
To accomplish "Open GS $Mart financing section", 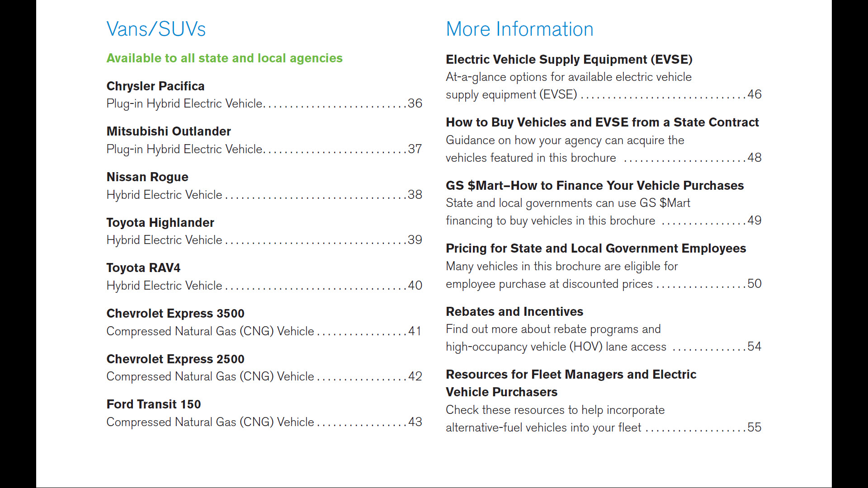I will pyautogui.click(x=595, y=185).
